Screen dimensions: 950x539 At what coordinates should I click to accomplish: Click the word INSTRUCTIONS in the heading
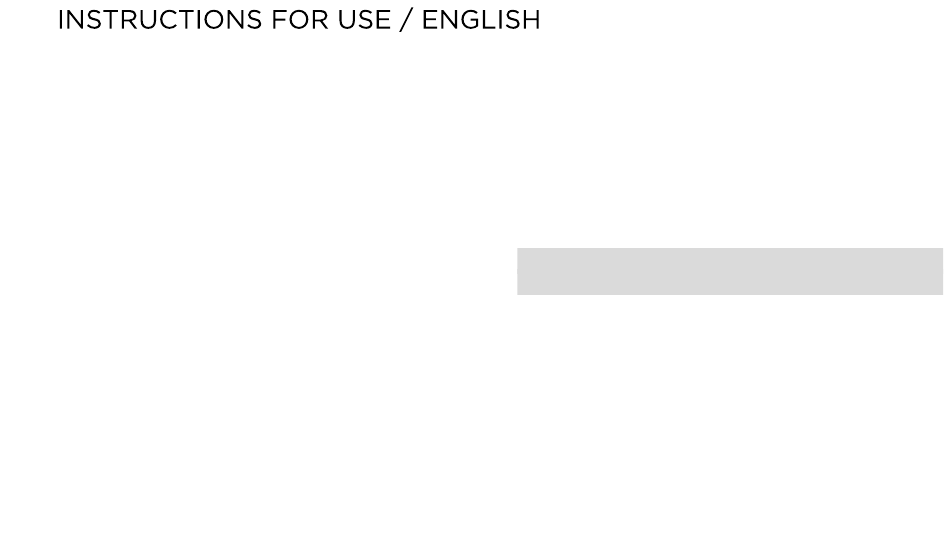pos(160,20)
